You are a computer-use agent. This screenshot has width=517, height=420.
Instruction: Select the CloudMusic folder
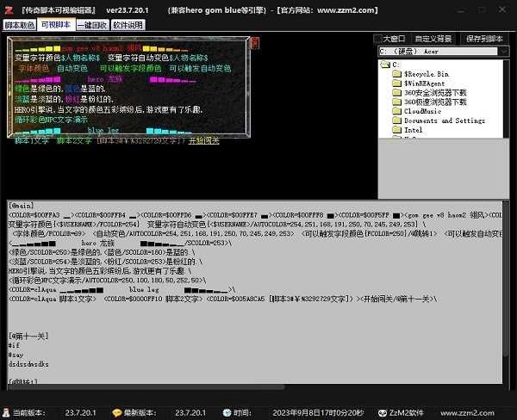point(422,111)
